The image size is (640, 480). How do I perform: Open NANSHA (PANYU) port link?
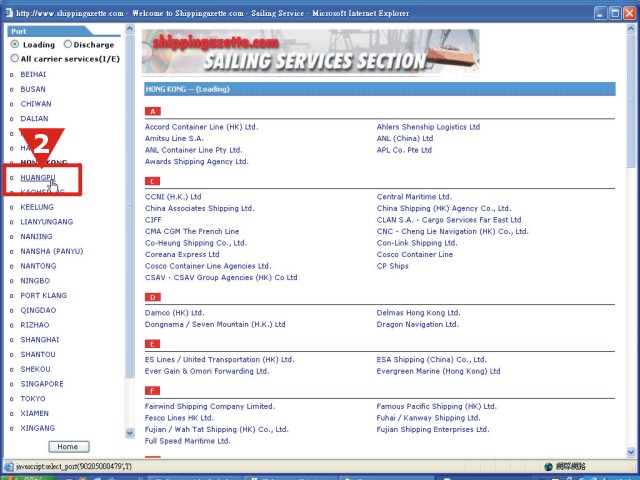(52, 251)
